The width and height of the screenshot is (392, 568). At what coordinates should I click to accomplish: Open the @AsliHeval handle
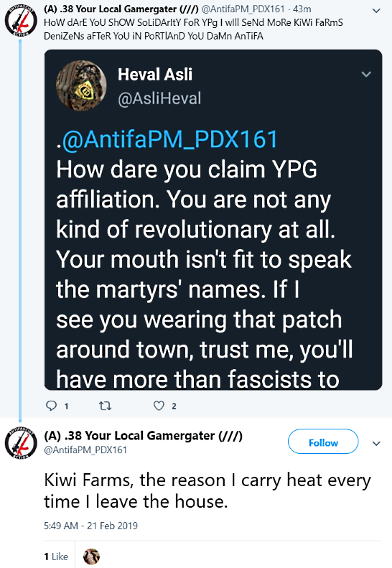(159, 98)
